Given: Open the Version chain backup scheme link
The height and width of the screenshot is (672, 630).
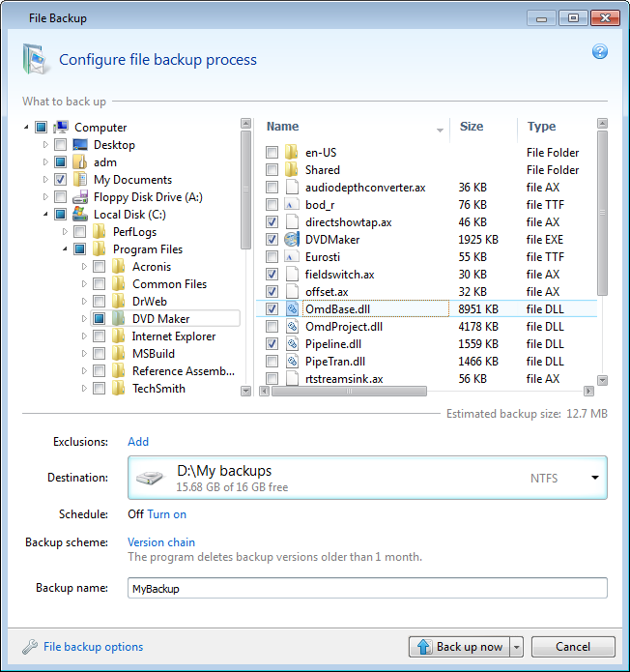Looking at the screenshot, I should pyautogui.click(x=161, y=542).
